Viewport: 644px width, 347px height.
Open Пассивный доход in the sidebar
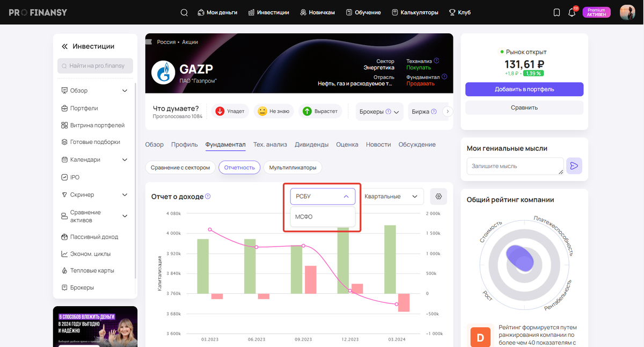[90, 237]
